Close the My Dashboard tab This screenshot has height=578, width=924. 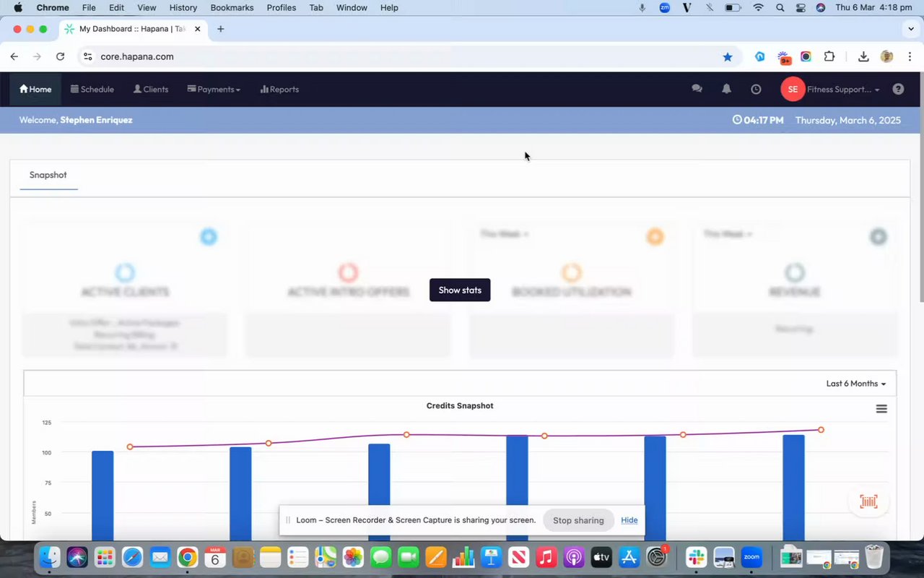(x=197, y=29)
